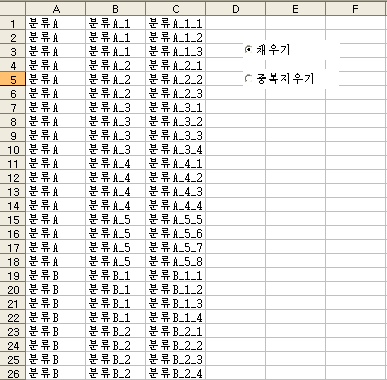
Task: Click cell B4 containing 분류A_2
Action: tap(116, 65)
